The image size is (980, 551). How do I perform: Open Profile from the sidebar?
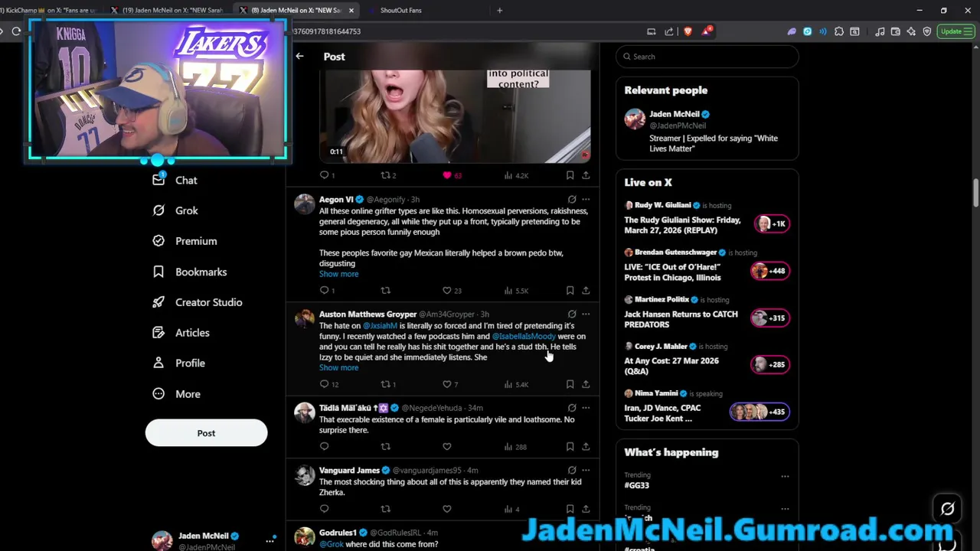(x=178, y=364)
